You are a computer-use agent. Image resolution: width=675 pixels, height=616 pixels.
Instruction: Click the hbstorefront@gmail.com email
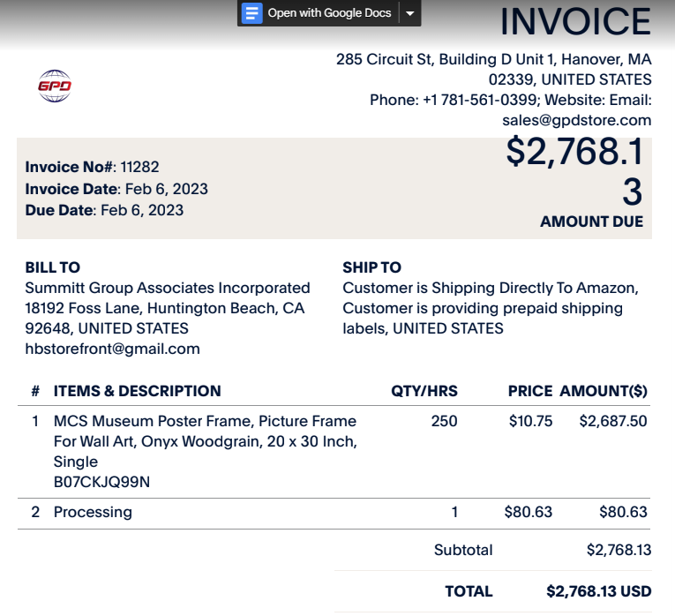coord(112,349)
